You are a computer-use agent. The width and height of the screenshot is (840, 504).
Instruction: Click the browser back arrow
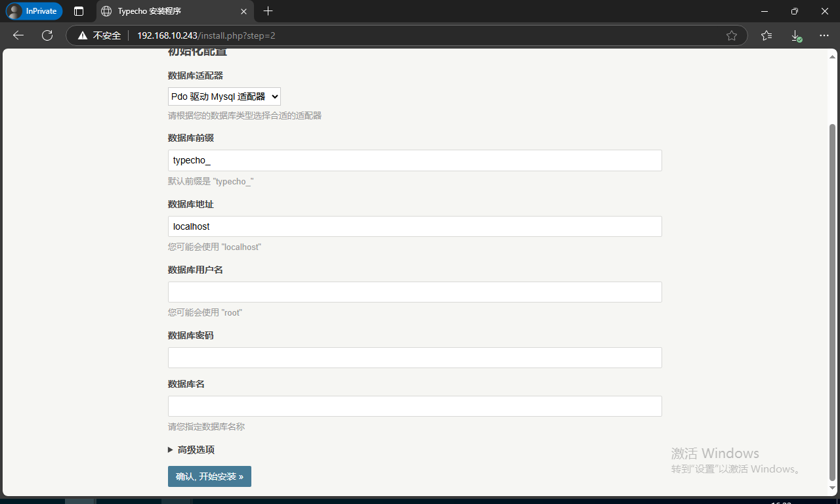[x=18, y=35]
